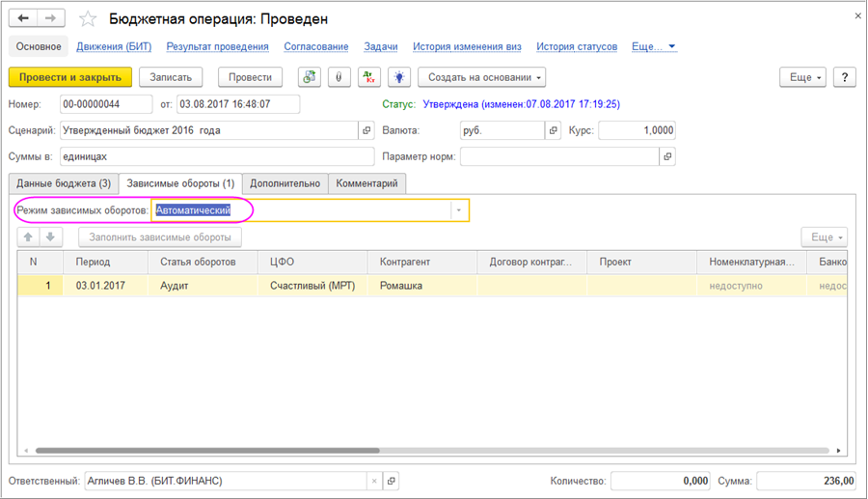Click the back navigation arrow
868x499 pixels.
(23, 18)
